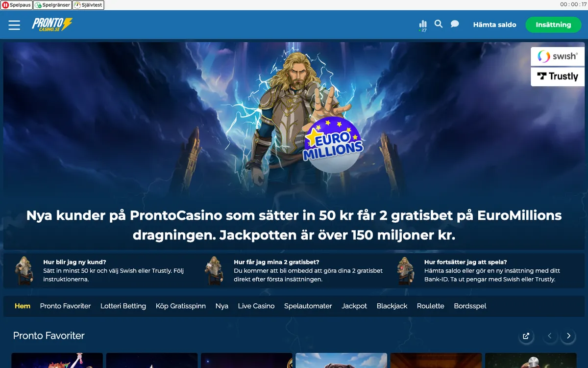Open Pronto Favoriter in external view icon
Viewport: 588px width, 368px height.
click(x=526, y=336)
